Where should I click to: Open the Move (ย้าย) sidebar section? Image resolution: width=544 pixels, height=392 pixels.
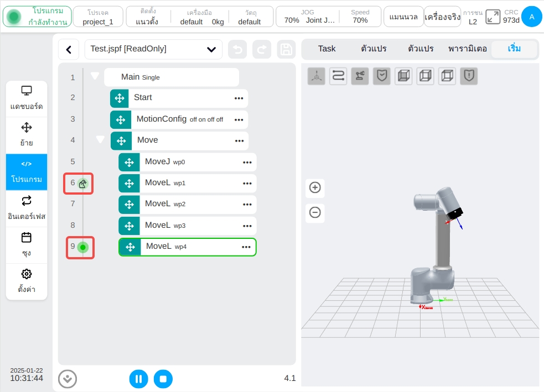coord(27,135)
